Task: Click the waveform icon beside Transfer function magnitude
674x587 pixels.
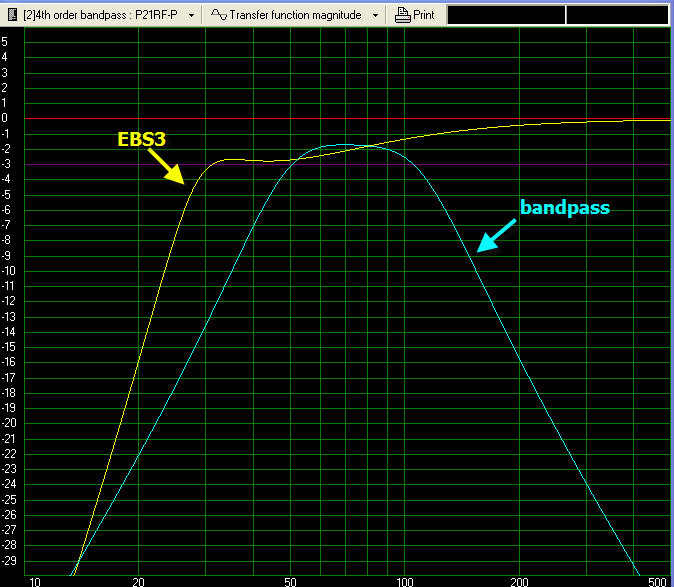Action: point(219,15)
